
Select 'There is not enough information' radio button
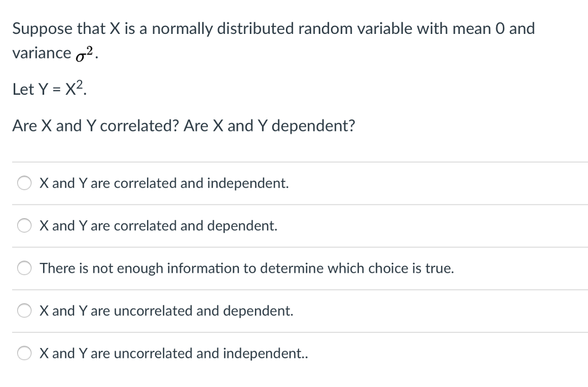pos(24,268)
